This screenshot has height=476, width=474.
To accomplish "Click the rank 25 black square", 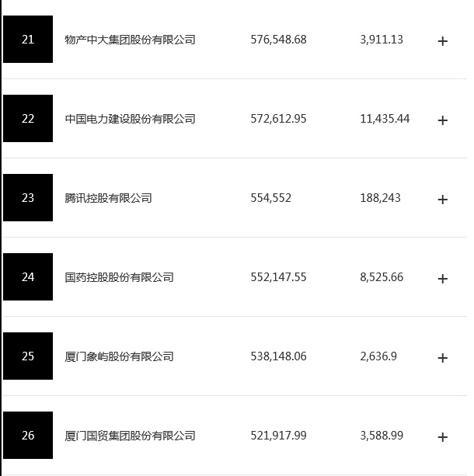I will pyautogui.click(x=28, y=356).
